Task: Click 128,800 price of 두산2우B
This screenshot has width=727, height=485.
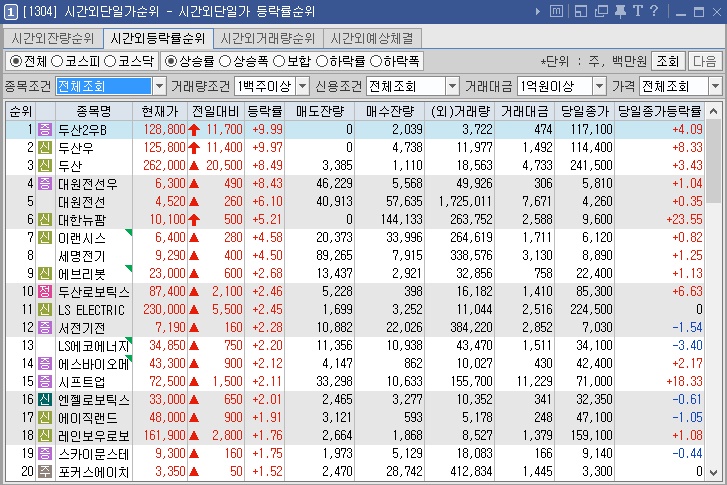Action: [x=165, y=129]
